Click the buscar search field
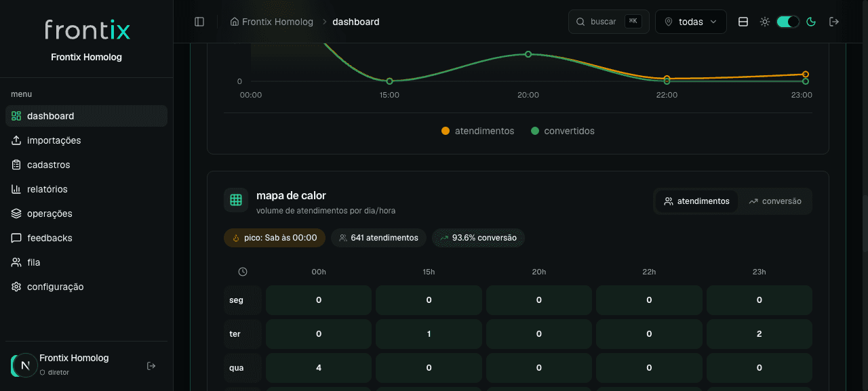Viewport: 868px width, 391px height. [x=609, y=22]
